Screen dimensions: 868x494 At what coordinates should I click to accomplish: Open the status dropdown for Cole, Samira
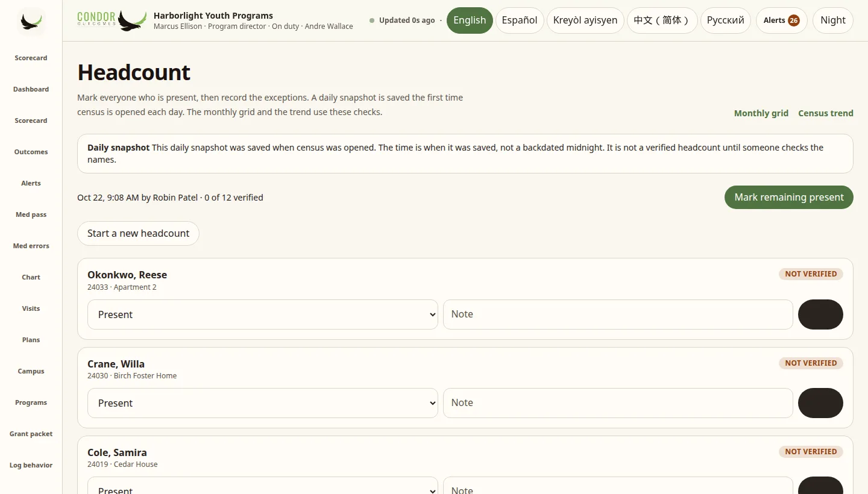point(263,486)
